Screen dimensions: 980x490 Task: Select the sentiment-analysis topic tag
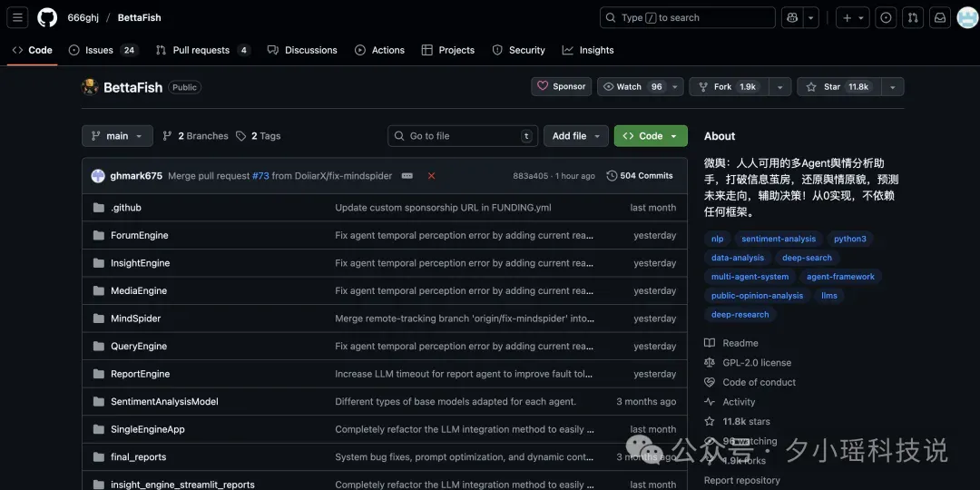(779, 239)
